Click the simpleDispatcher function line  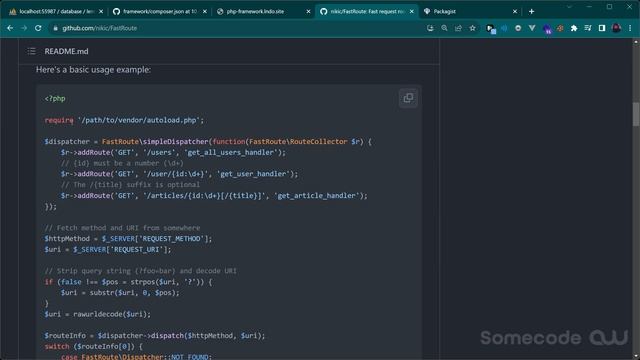(x=208, y=142)
